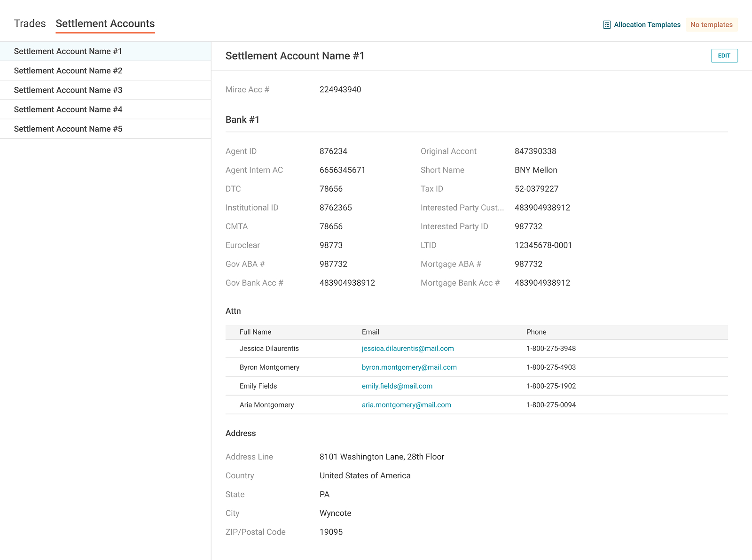This screenshot has width=752, height=560.
Task: Click the Jessica Dilaurentis name cell
Action: tap(269, 349)
